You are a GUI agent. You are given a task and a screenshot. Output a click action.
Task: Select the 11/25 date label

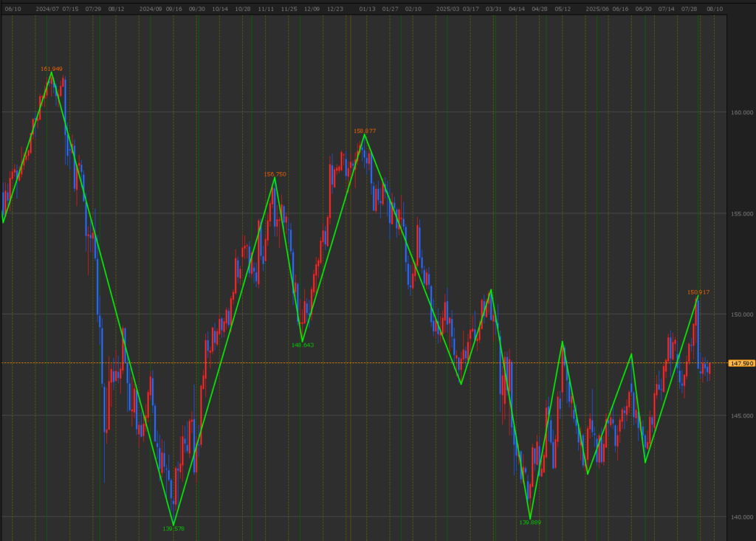(x=289, y=9)
